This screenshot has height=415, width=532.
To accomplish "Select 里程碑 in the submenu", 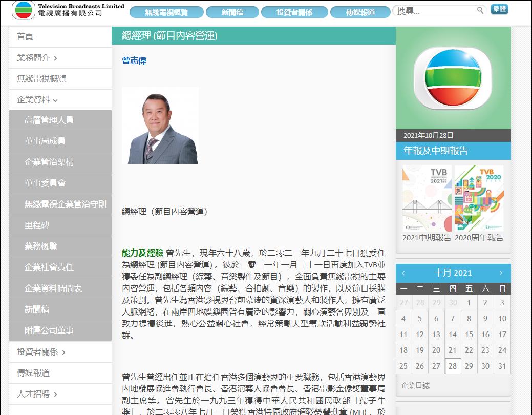I will point(60,225).
